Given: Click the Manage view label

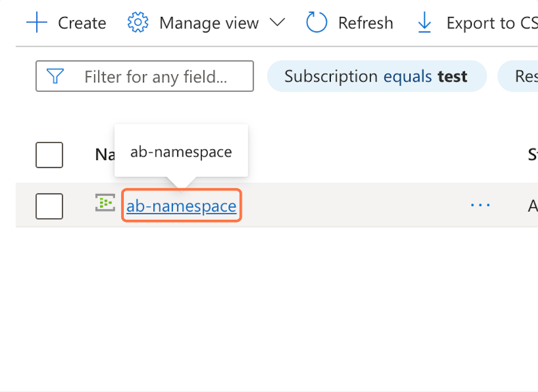Looking at the screenshot, I should (x=208, y=23).
